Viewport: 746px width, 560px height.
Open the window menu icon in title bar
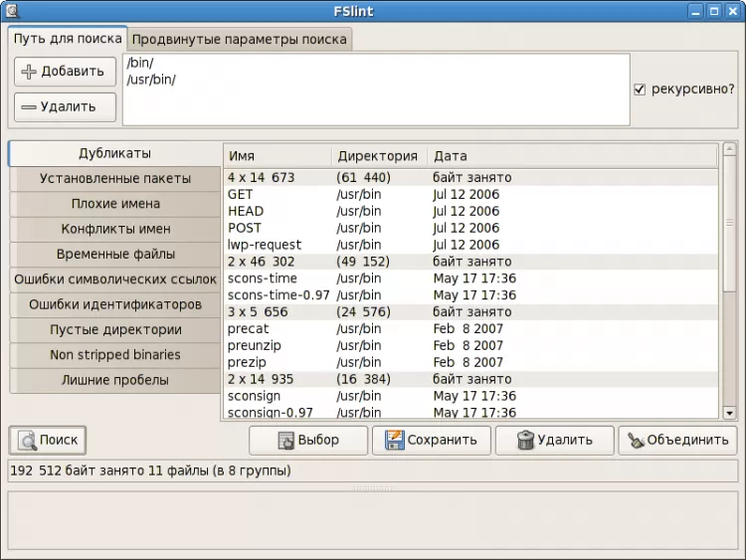(x=14, y=12)
